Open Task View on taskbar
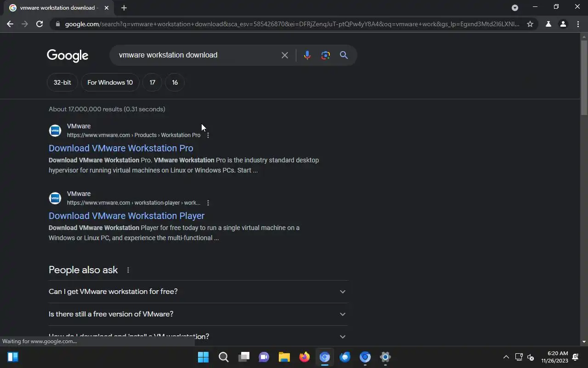Screen dimensions: 588x368 click(244, 357)
